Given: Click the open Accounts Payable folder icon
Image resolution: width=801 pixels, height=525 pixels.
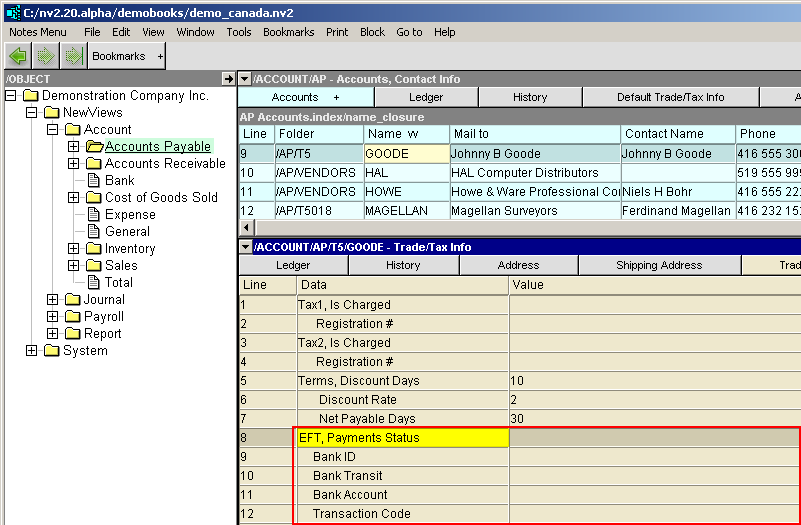Looking at the screenshot, I should tap(94, 147).
